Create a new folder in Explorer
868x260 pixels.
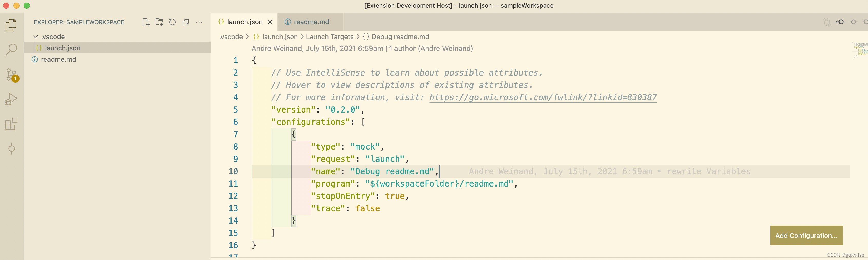(159, 22)
